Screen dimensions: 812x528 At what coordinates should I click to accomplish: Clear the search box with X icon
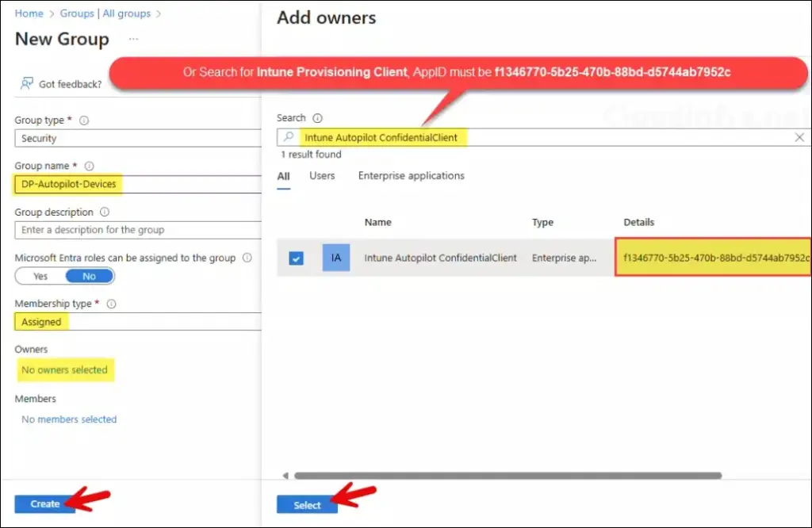pos(799,137)
